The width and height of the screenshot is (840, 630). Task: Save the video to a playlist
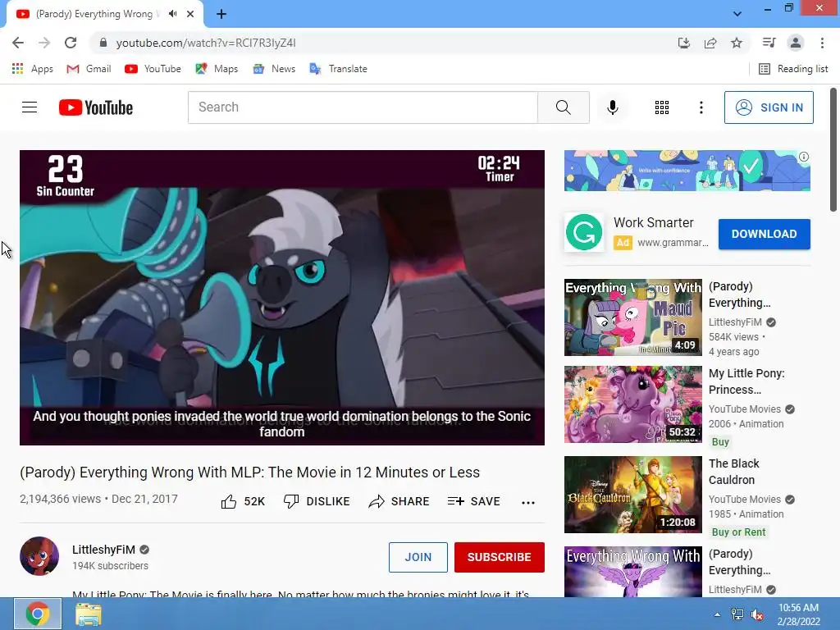coord(473,501)
